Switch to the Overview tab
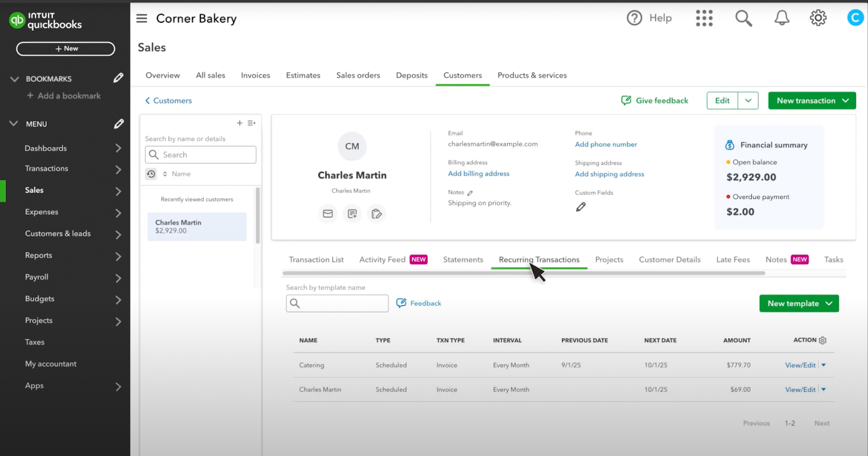 click(x=163, y=75)
